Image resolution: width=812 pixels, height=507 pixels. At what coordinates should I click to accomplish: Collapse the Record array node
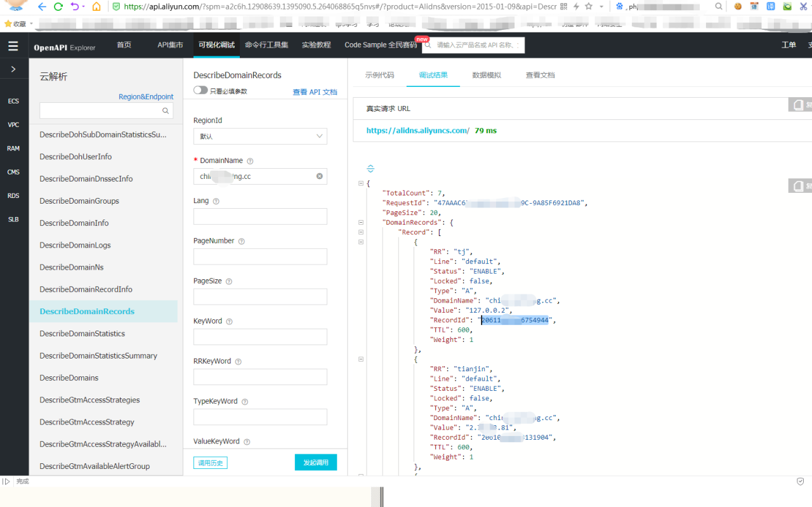coord(361,232)
